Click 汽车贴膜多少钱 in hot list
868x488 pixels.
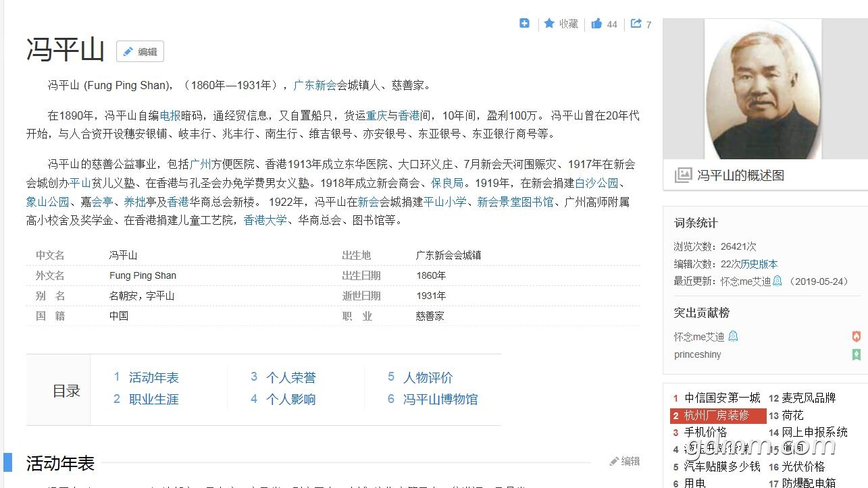coord(723,466)
